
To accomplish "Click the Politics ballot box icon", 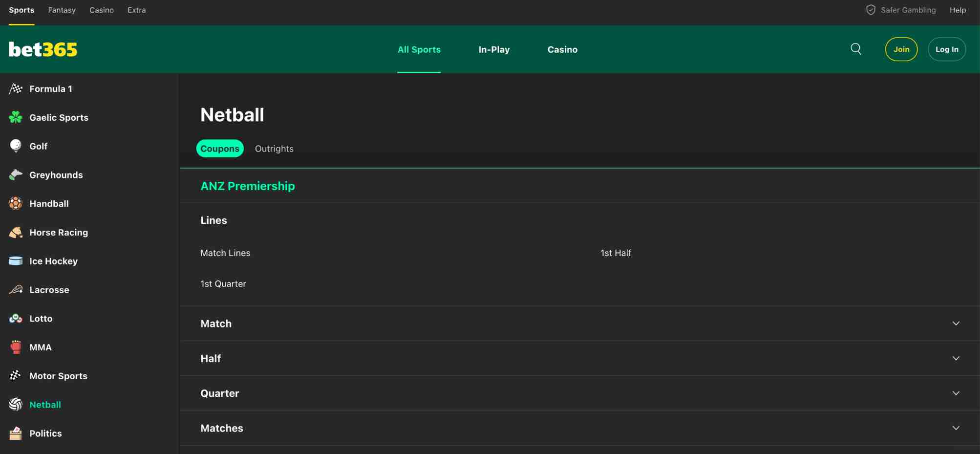I will tap(16, 433).
